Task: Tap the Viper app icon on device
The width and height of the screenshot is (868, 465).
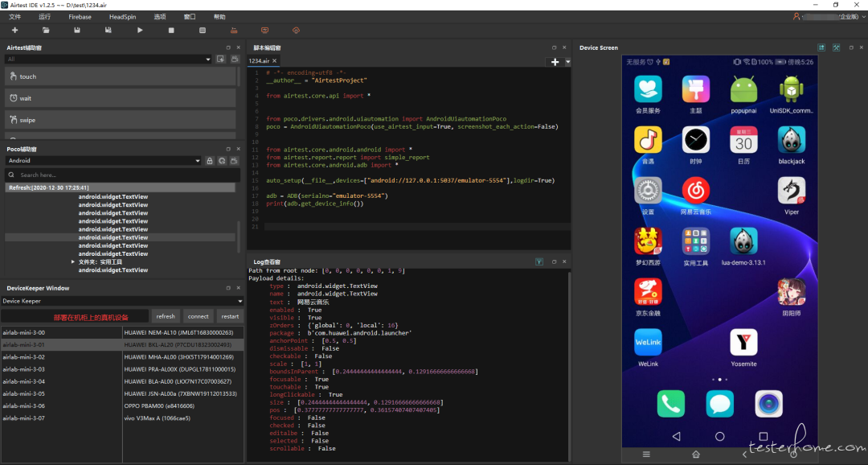Action: pos(792,191)
